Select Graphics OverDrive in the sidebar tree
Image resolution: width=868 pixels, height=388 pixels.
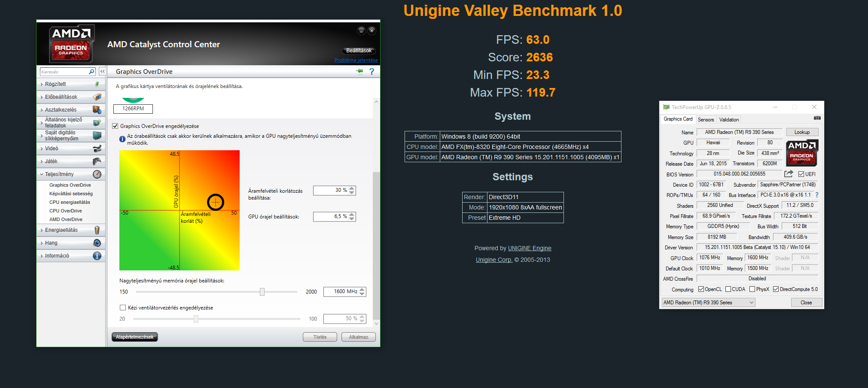[70, 185]
